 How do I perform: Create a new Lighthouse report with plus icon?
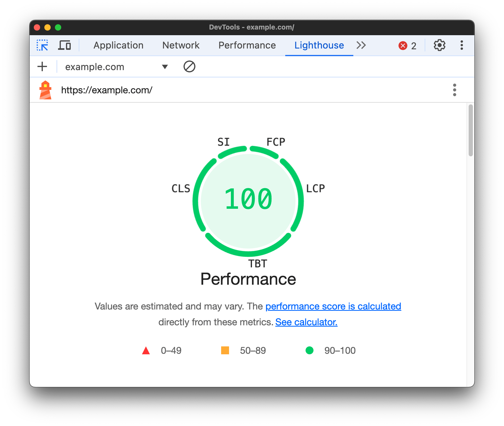(42, 66)
